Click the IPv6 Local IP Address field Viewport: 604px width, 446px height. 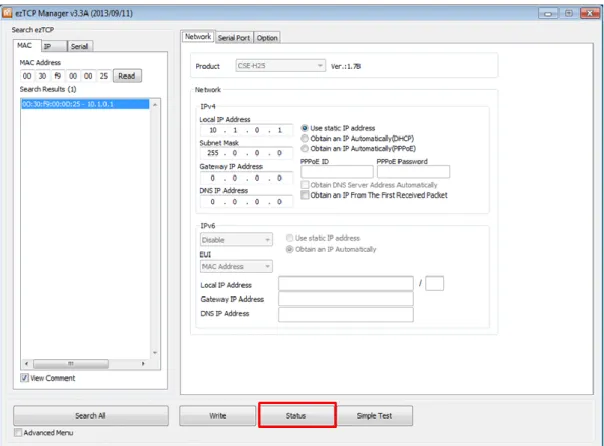tap(346, 283)
